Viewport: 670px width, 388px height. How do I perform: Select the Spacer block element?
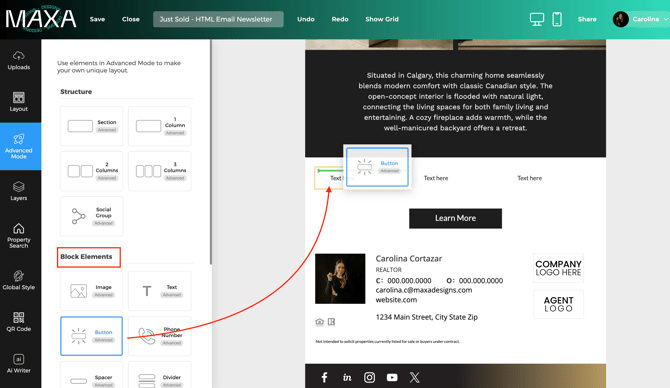[x=91, y=375]
